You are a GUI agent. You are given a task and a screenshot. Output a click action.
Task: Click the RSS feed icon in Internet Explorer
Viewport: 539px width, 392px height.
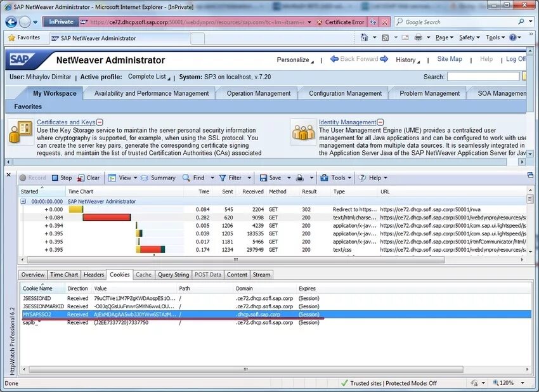coord(386,37)
